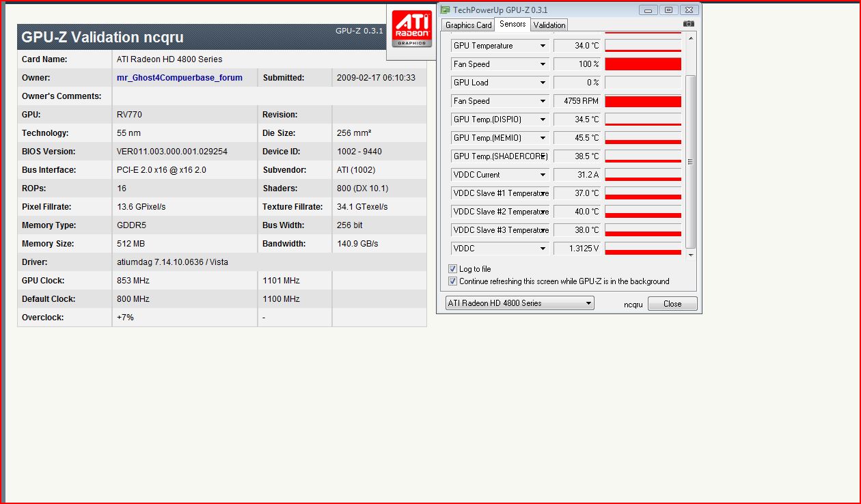The image size is (861, 504).
Task: Toggle the Log to file checkbox
Action: [452, 269]
